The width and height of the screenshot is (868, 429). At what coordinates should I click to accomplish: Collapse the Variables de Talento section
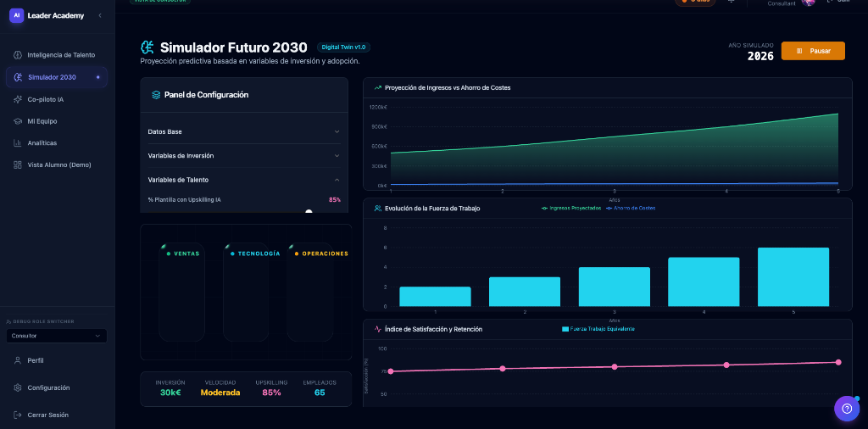pos(244,180)
